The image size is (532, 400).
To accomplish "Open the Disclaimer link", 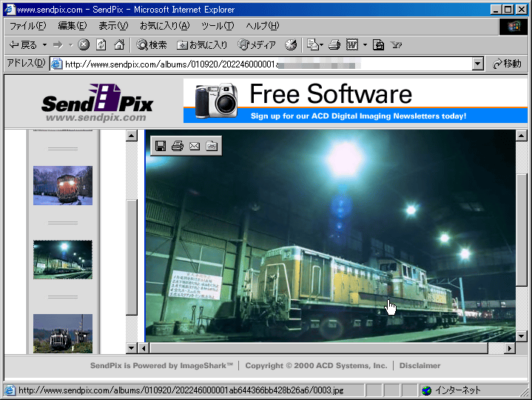I will (x=420, y=366).
